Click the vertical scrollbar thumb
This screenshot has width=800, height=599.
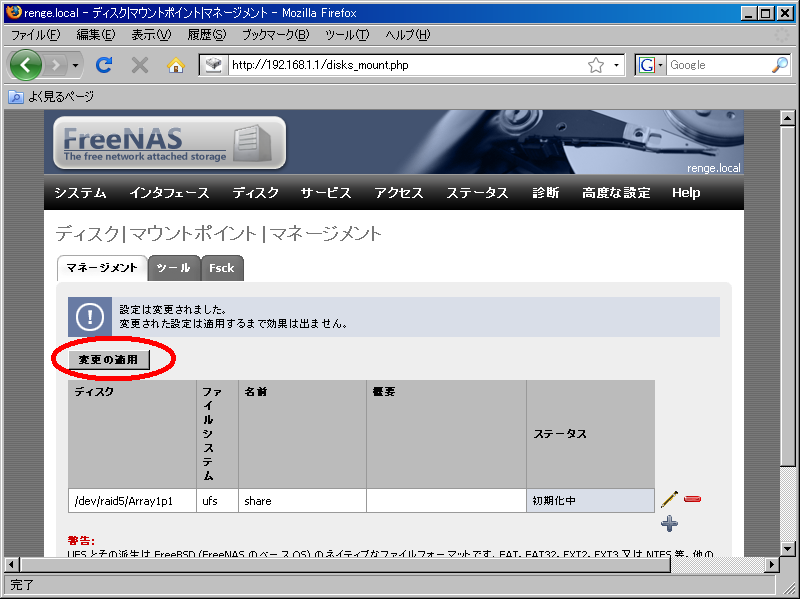pos(787,296)
